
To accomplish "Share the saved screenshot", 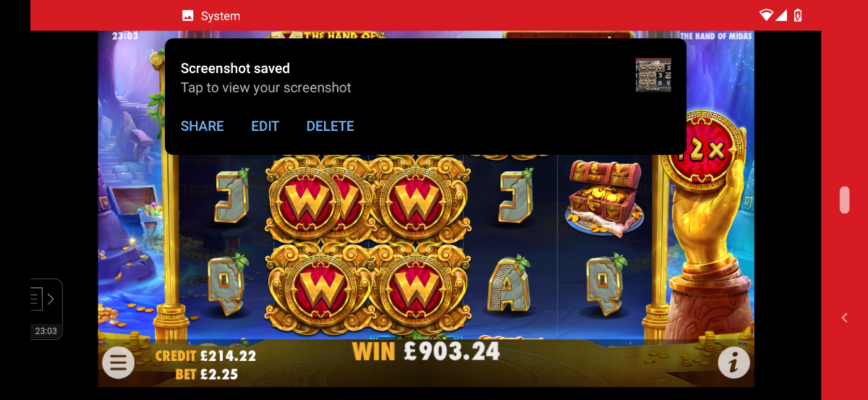I will point(203,126).
